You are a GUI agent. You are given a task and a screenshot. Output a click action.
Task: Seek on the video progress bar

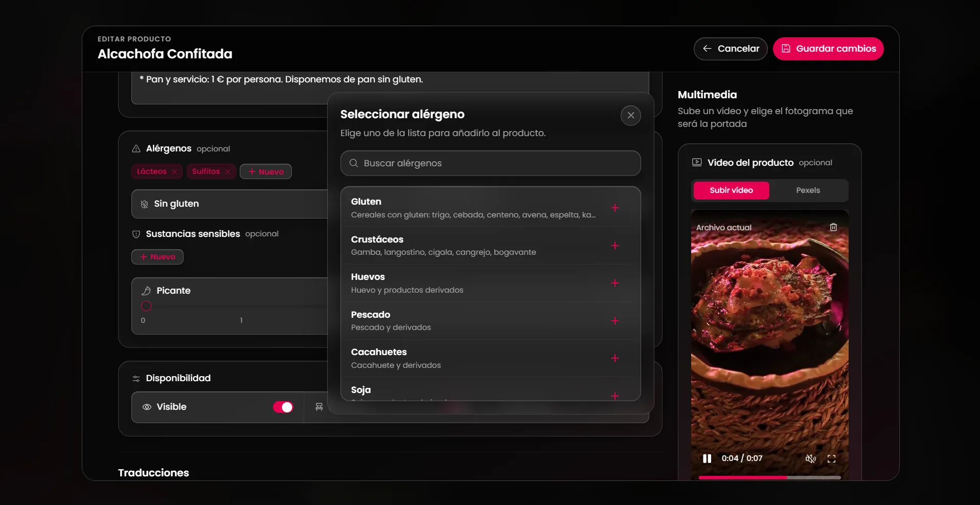click(769, 477)
